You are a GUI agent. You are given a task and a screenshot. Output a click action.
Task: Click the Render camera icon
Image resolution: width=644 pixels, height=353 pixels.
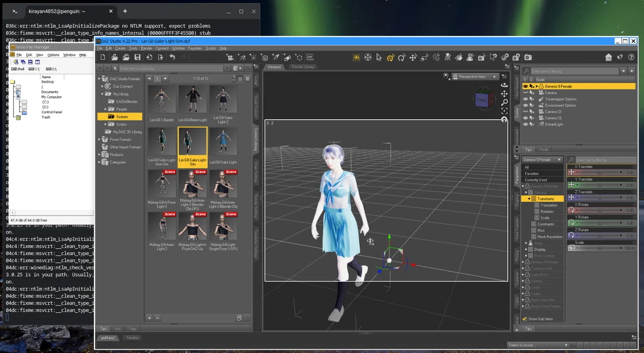[528, 57]
